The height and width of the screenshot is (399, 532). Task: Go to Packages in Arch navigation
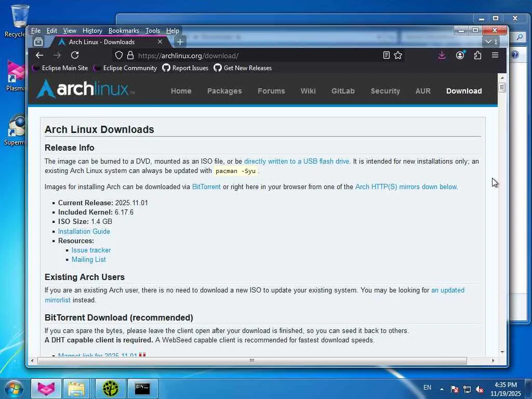tap(224, 91)
